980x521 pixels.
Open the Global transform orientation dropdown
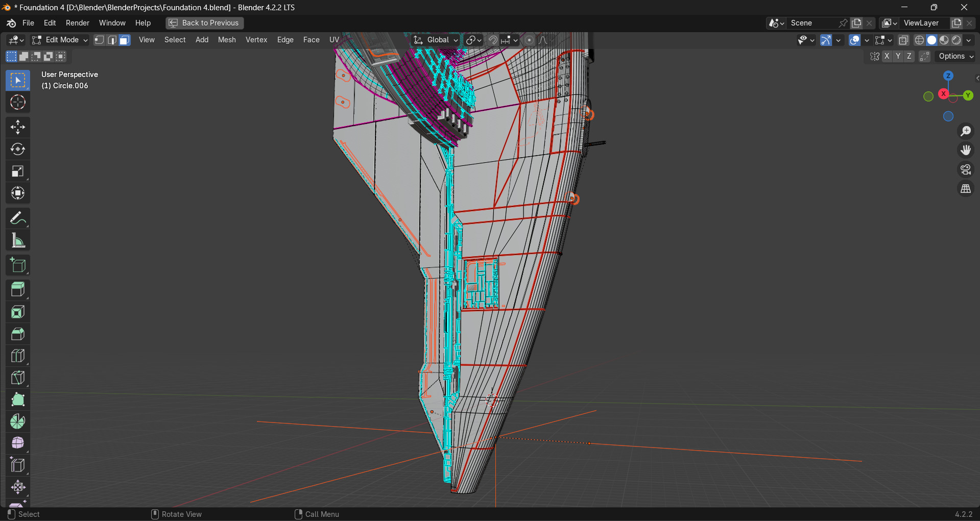point(436,40)
